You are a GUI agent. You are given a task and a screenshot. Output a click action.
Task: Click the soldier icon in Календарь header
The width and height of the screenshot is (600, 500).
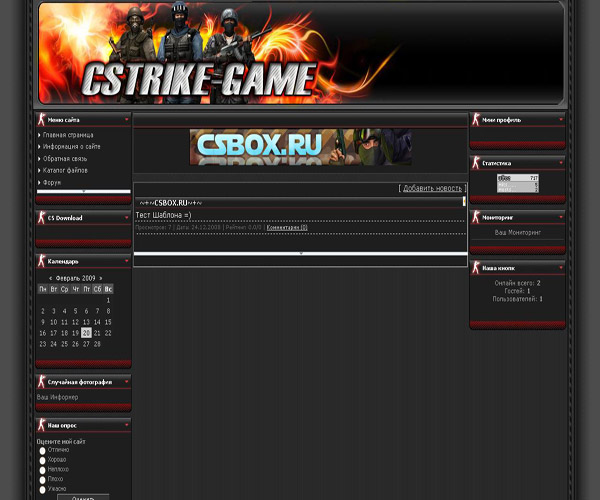coord(42,261)
